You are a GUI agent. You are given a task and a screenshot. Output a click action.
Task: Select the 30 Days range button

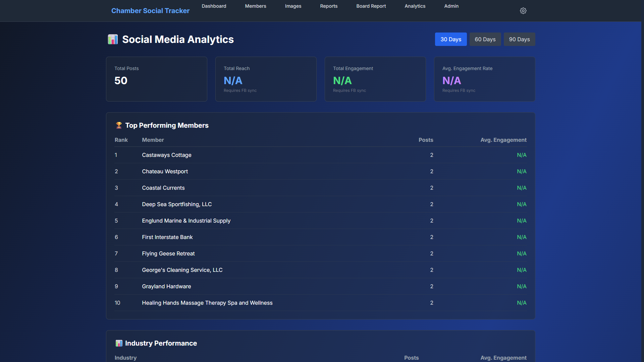point(451,39)
